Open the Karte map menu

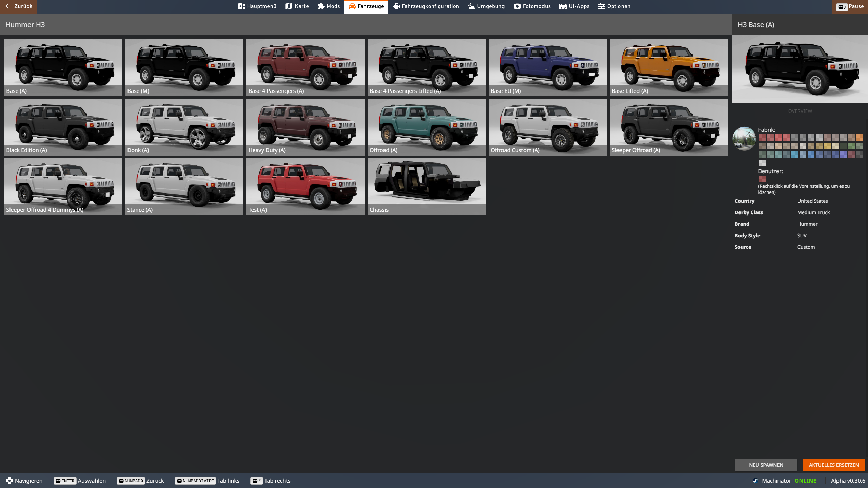[x=297, y=6]
